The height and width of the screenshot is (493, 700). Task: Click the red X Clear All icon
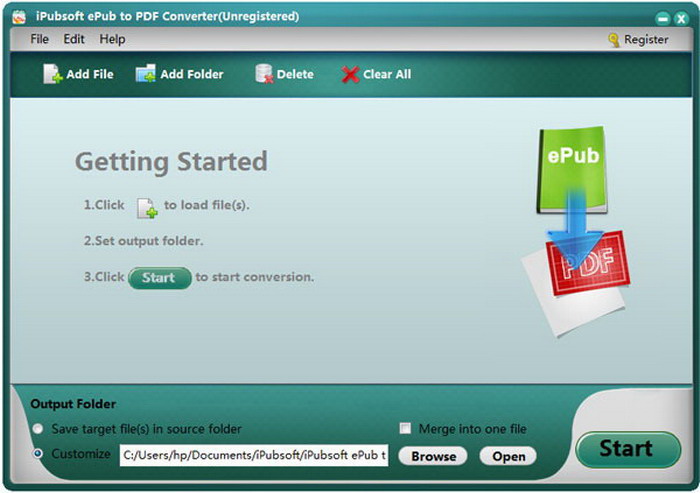click(350, 75)
